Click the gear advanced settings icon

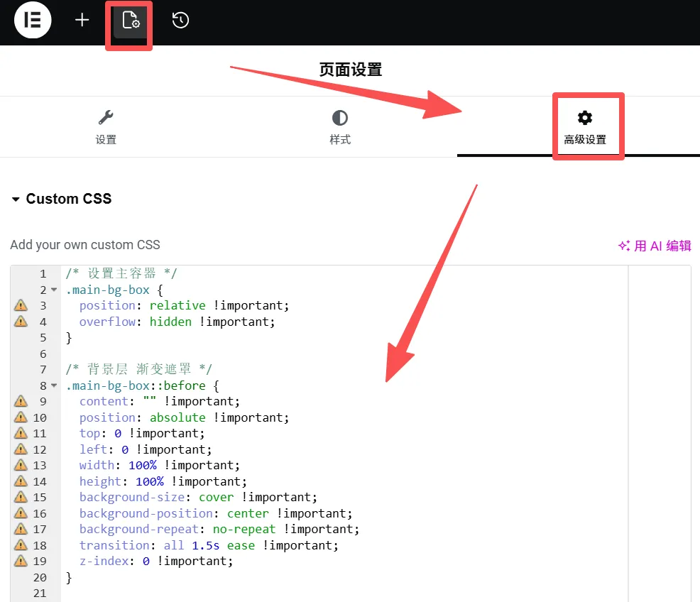(585, 117)
